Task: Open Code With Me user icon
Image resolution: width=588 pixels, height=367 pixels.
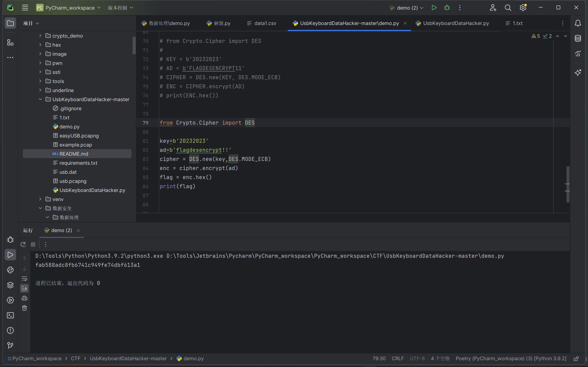Action: tap(493, 8)
